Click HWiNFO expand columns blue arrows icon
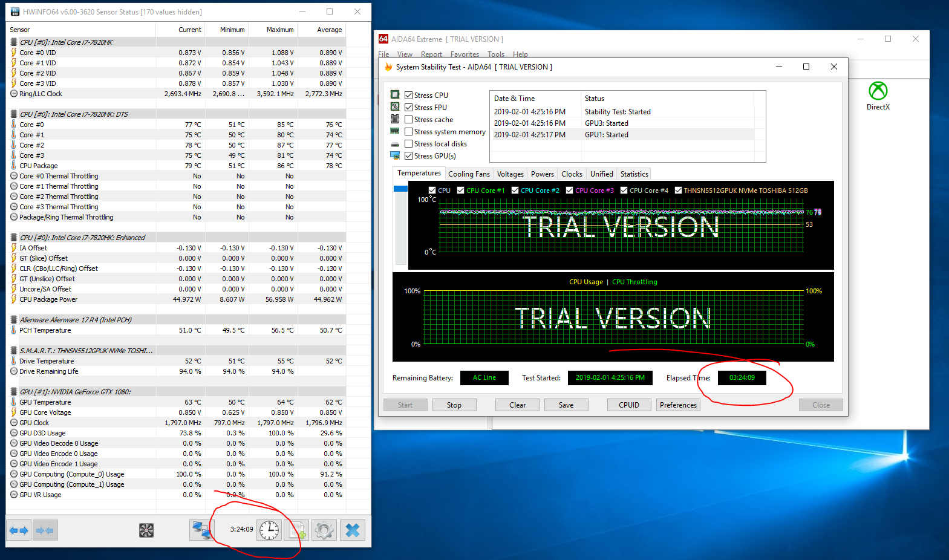949x560 pixels. click(19, 530)
